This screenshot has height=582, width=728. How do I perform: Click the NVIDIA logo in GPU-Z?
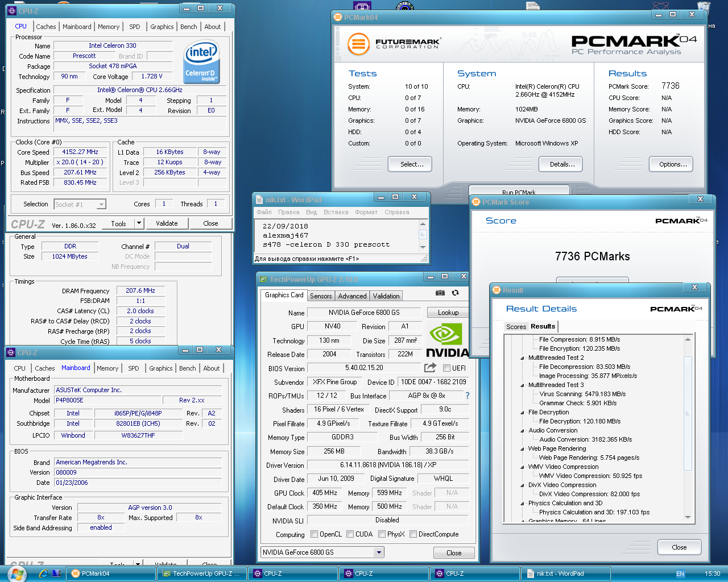447,340
